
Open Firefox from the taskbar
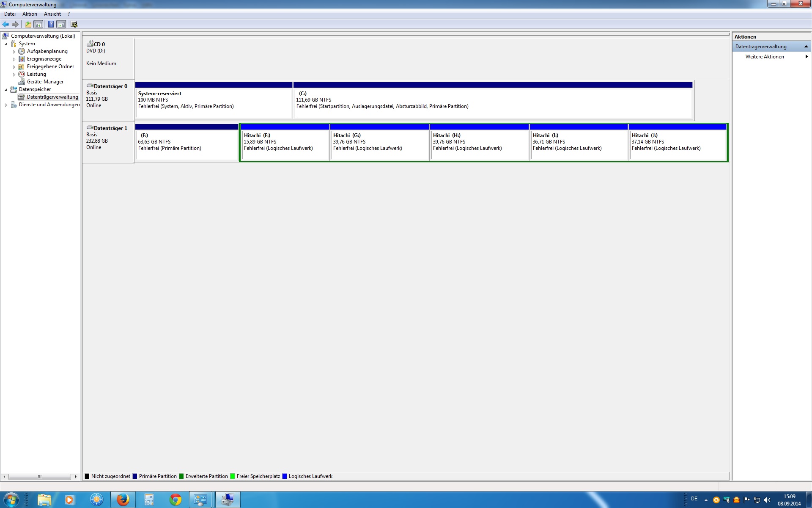[123, 500]
